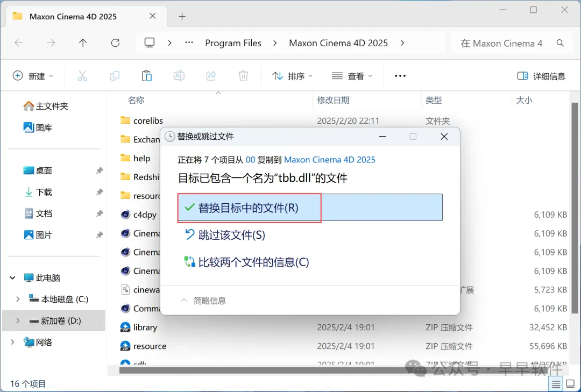Click the This PC monitor icon in address bar

(x=150, y=42)
